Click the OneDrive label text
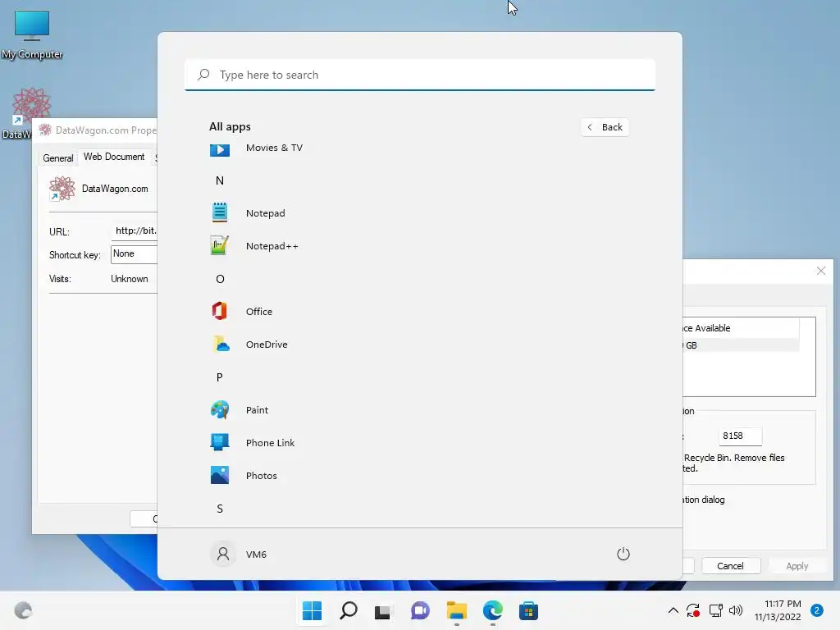 pos(267,345)
